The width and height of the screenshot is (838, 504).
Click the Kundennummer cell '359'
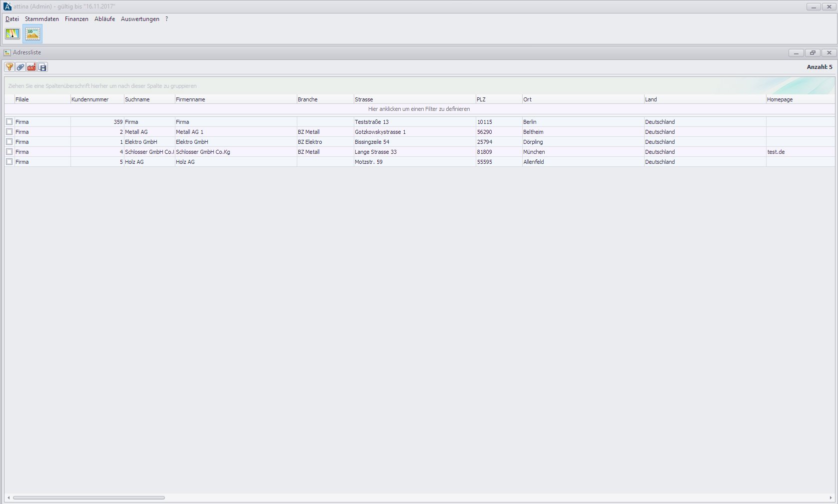[x=97, y=122]
